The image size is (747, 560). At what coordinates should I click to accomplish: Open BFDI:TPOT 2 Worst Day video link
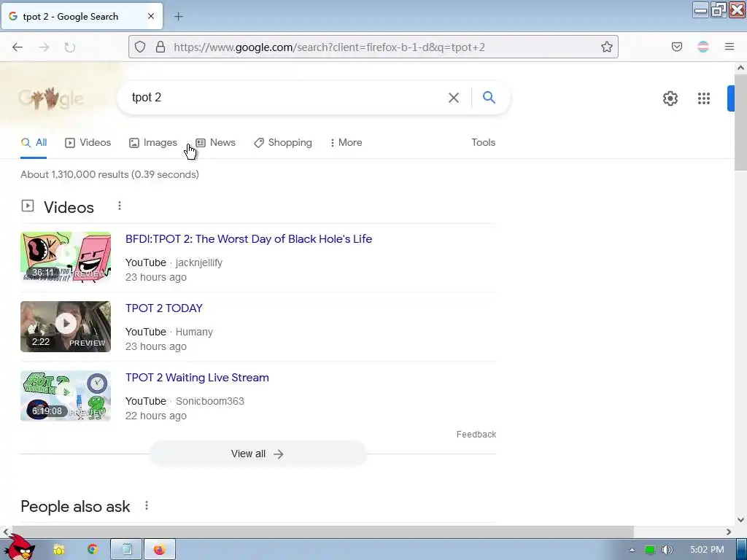[x=249, y=239]
